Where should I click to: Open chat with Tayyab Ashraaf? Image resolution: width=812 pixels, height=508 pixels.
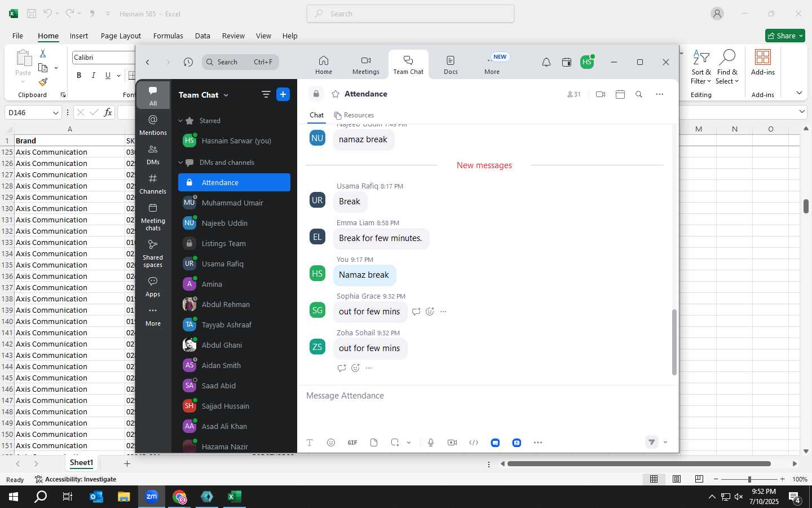pyautogui.click(x=234, y=325)
